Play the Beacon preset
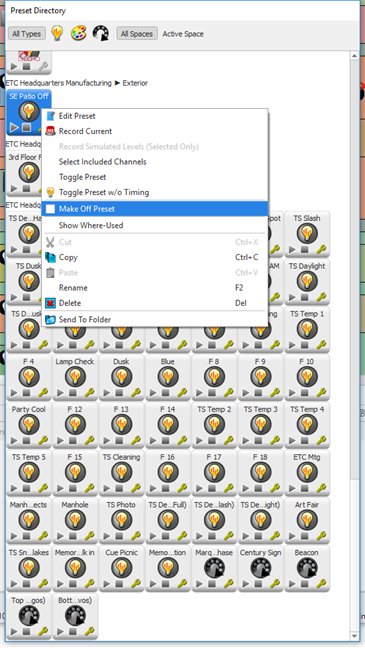The image size is (365, 652). (293, 584)
